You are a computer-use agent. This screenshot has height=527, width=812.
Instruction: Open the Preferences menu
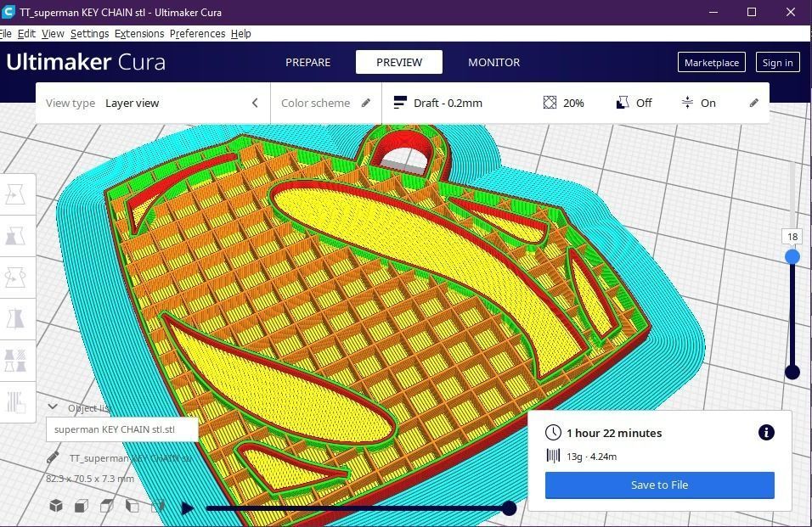click(197, 34)
